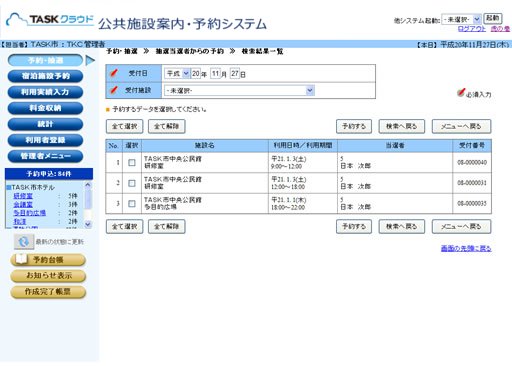Click 全て解除 above the table

[x=166, y=126]
